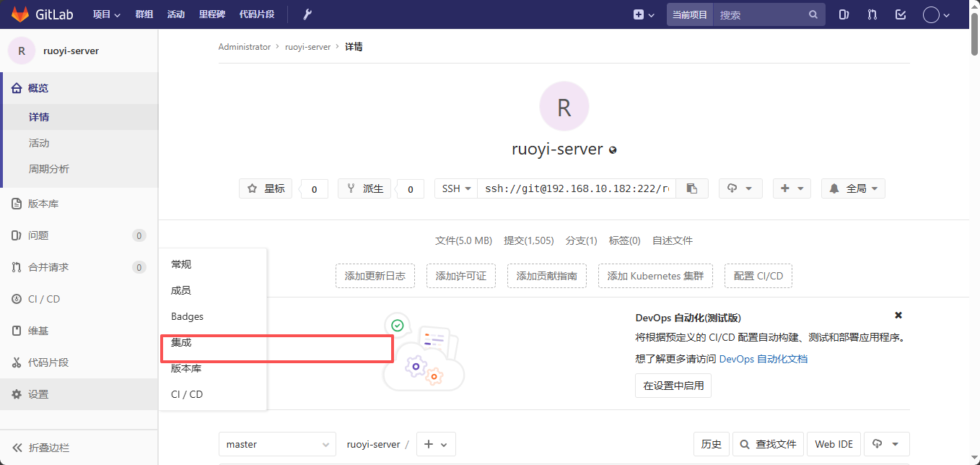Viewport: 980px width, 465px height.
Task: Click the GitLab fox logo
Action: pyautogui.click(x=19, y=14)
